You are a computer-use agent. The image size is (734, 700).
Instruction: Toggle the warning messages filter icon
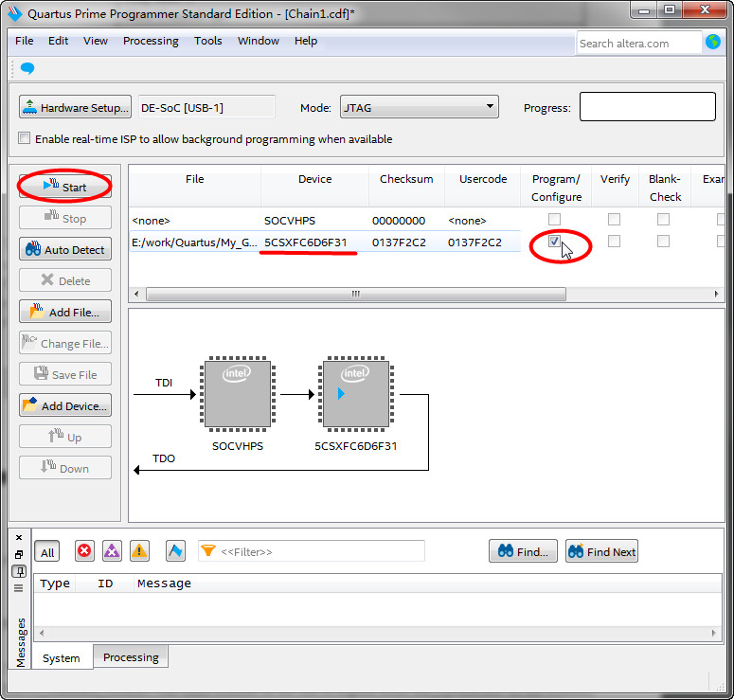tap(139, 551)
